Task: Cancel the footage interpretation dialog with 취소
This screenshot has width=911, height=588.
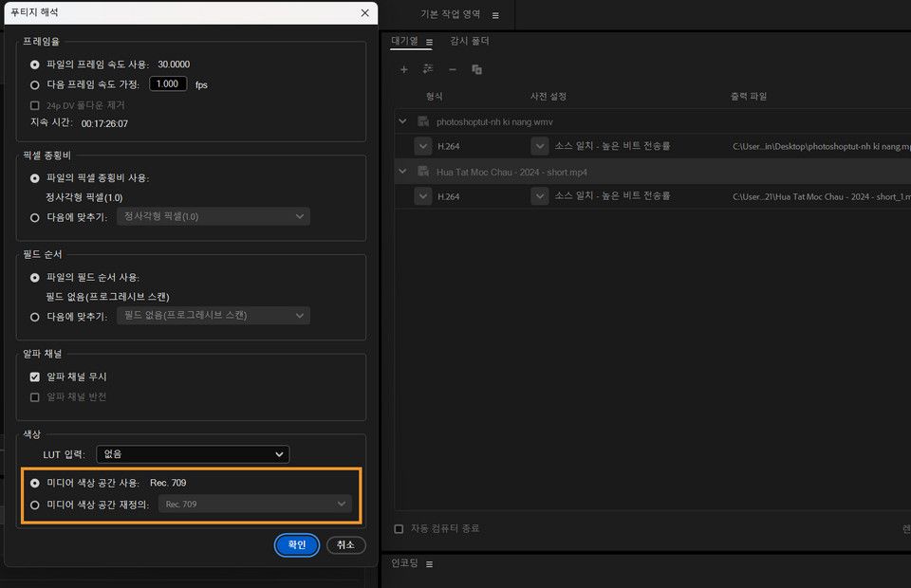Action: click(x=345, y=544)
